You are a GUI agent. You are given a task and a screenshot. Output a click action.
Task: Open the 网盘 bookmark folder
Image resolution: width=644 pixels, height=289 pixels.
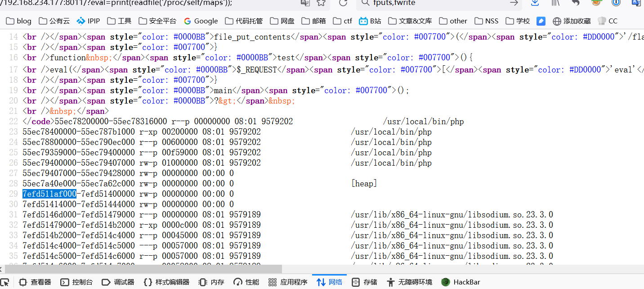point(282,21)
